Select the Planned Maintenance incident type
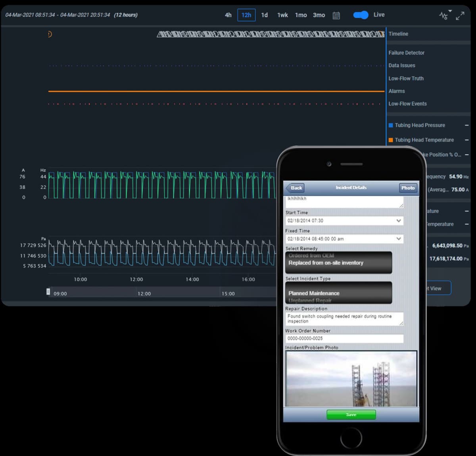The height and width of the screenshot is (456, 476). pos(314,293)
